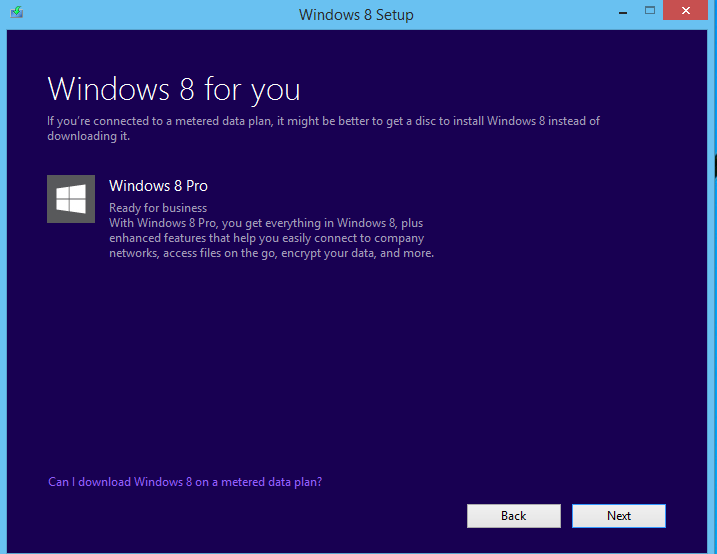Open the setup icon in title bar
This screenshot has width=717, height=554.
click(15, 14)
